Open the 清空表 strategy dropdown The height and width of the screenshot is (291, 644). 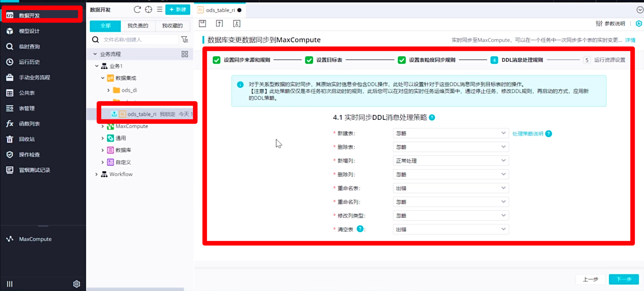[x=451, y=229]
